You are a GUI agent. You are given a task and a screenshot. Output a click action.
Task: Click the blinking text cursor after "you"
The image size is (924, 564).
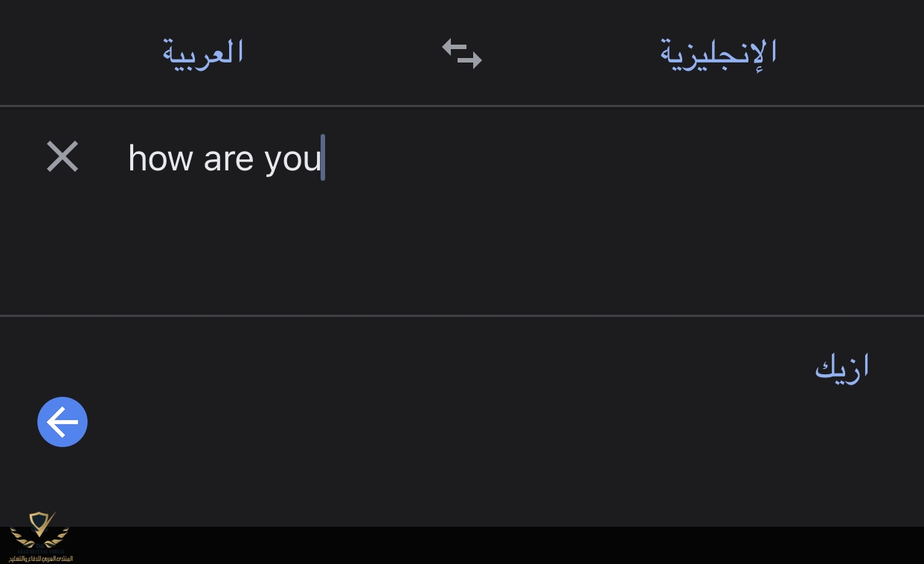point(323,157)
